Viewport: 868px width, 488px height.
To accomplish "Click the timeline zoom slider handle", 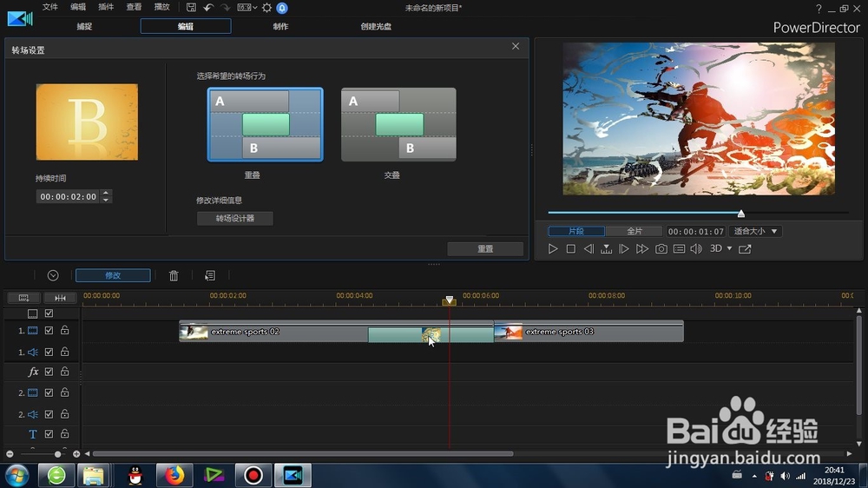I will [57, 454].
